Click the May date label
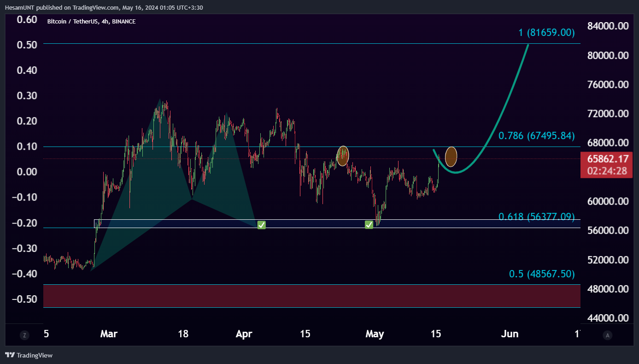Image resolution: width=639 pixels, height=364 pixels. (x=375, y=334)
